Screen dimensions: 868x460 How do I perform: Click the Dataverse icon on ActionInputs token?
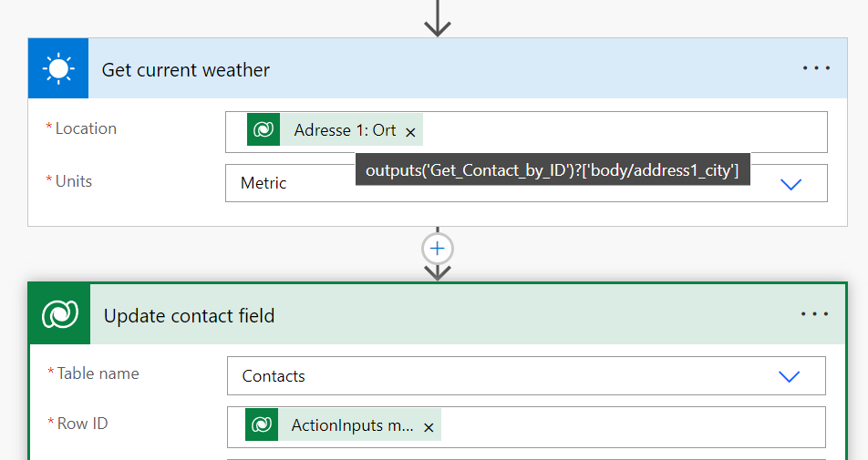click(262, 424)
